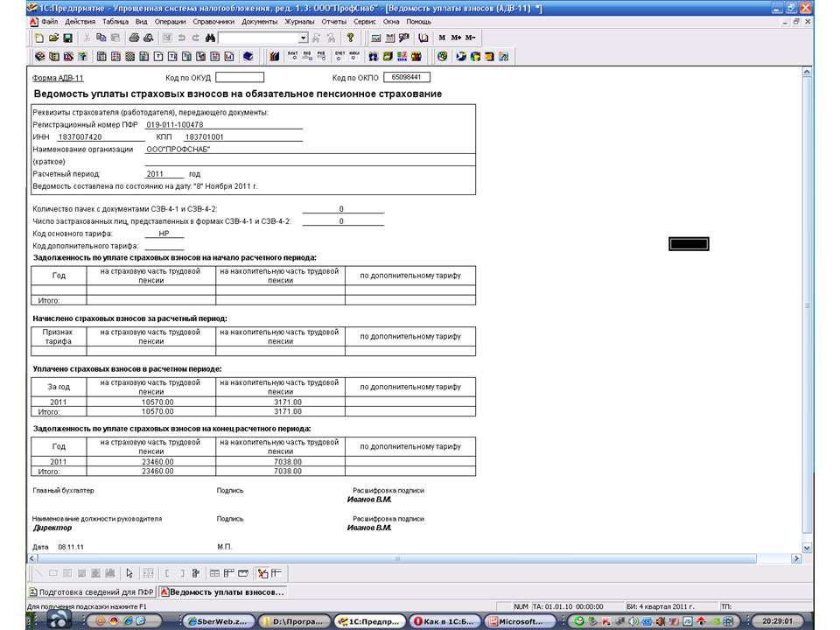
Task: Click the КПП value 183701001
Action: coord(204,137)
